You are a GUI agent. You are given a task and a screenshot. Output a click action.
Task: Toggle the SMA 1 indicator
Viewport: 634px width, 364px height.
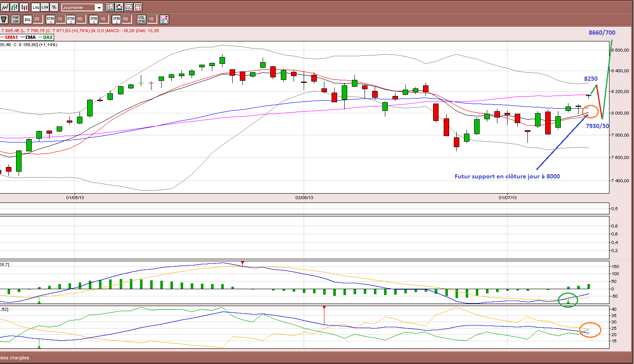[x=93, y=19]
